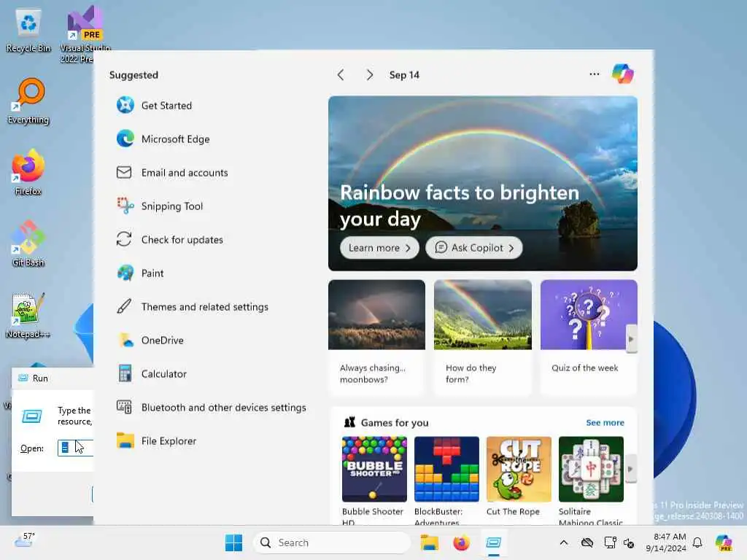The image size is (747, 560).
Task: Click the taskbar Search box
Action: click(x=332, y=542)
